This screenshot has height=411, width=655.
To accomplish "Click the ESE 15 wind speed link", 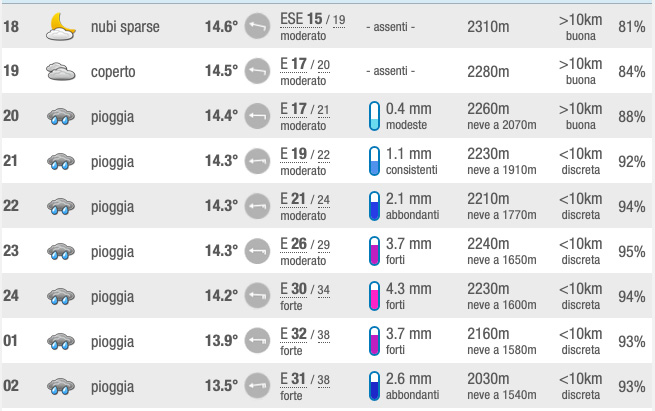I will click(x=301, y=19).
